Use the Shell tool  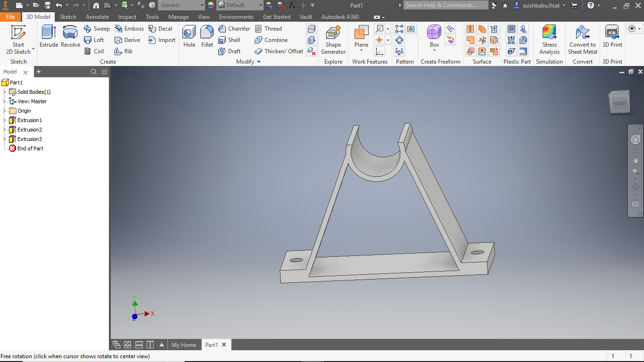click(229, 40)
